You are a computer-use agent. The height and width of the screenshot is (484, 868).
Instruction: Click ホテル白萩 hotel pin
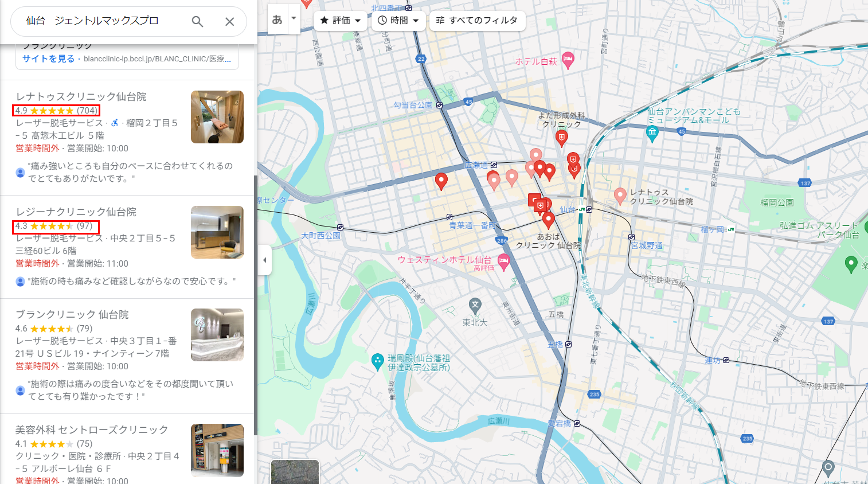coord(568,60)
